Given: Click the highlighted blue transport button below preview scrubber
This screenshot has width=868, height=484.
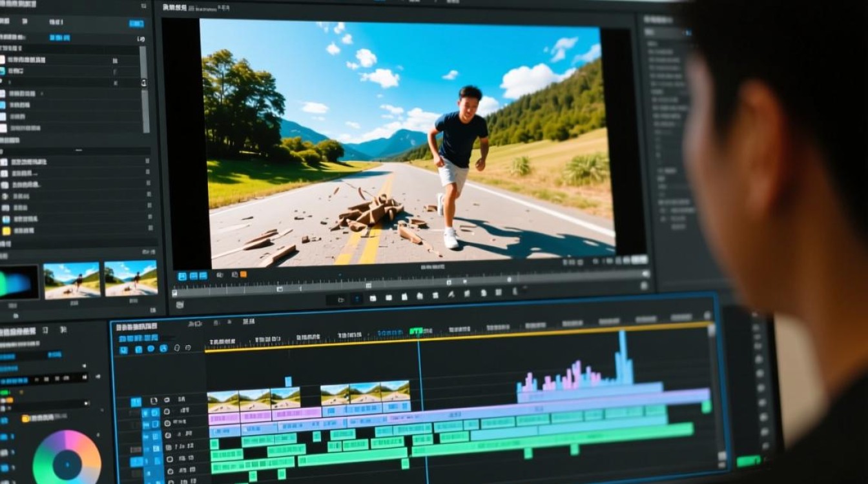Looking at the screenshot, I should coord(357,299).
